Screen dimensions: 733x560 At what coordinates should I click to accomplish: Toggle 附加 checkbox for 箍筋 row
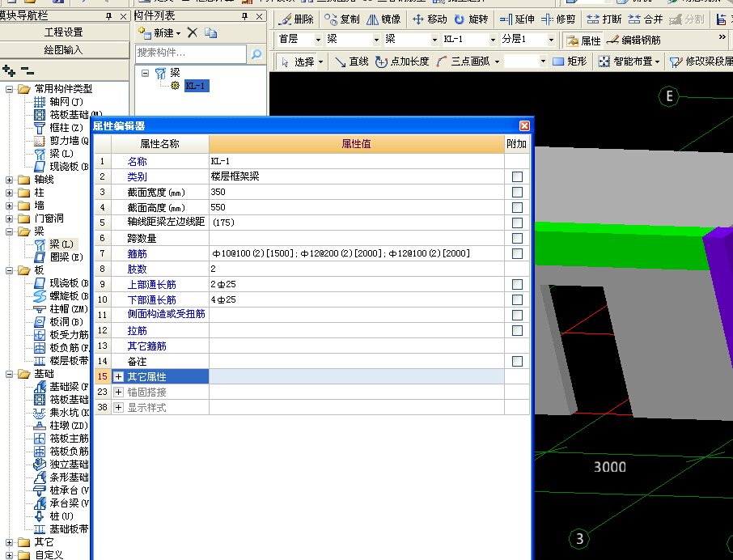517,254
